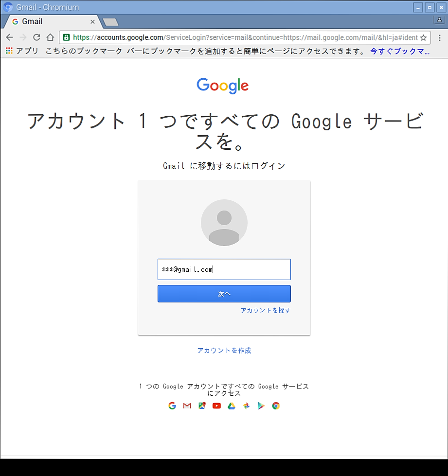Maximize the Chromium window
The width and height of the screenshot is (448, 476).
430,7
